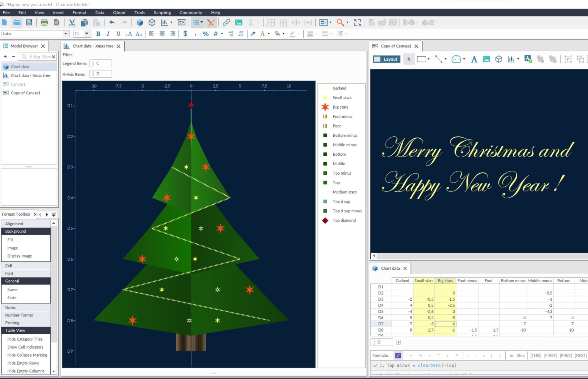Click Hide Empty Rows option

(23, 363)
